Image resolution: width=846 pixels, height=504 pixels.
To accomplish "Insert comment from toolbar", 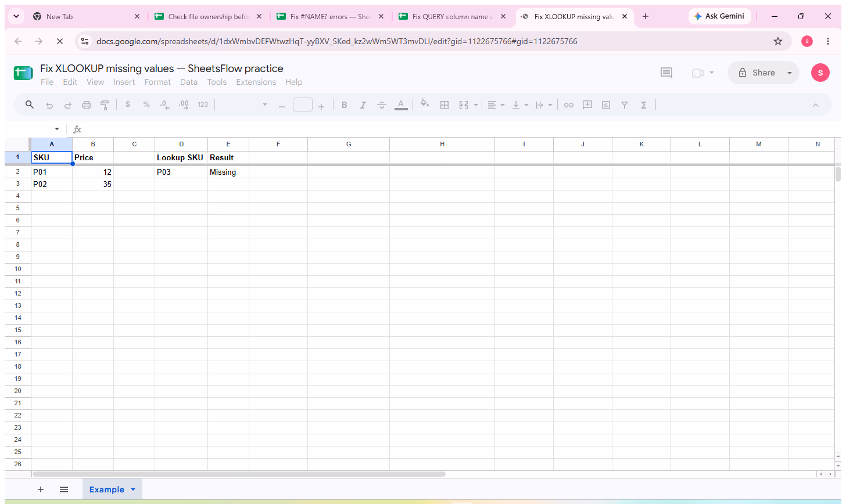I will 587,105.
